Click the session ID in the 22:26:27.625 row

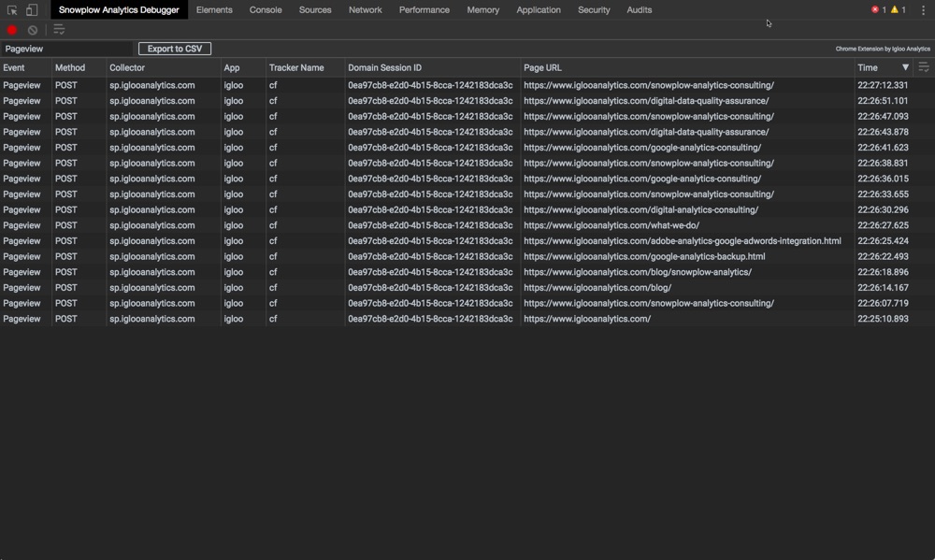[430, 225]
